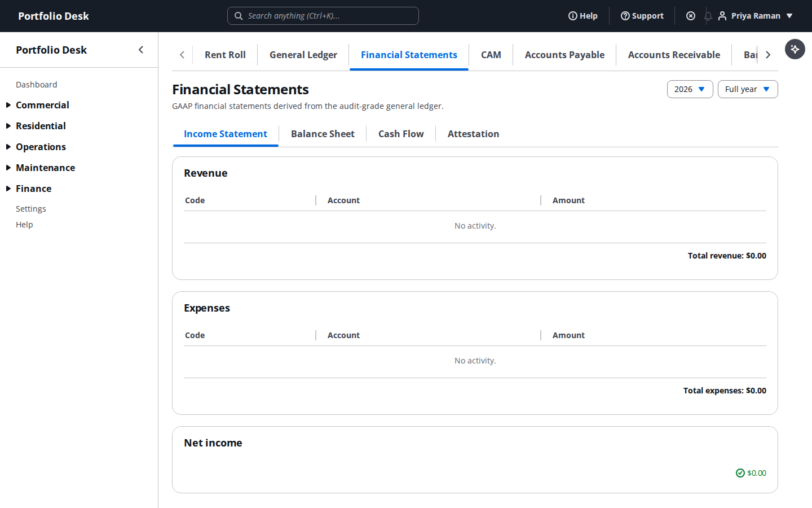Click the 'Net income' heading
The image size is (812, 508).
point(213,443)
